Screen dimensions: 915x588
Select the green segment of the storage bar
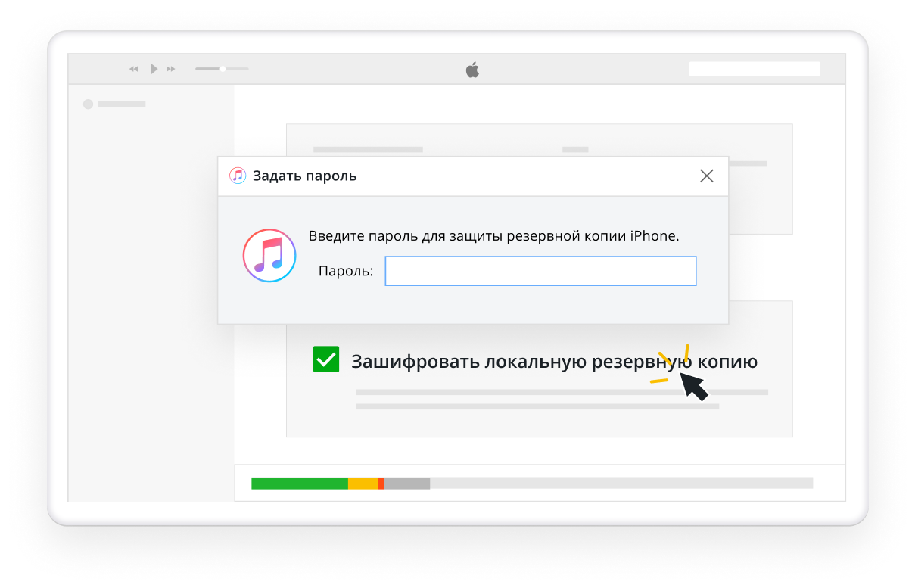click(x=300, y=483)
